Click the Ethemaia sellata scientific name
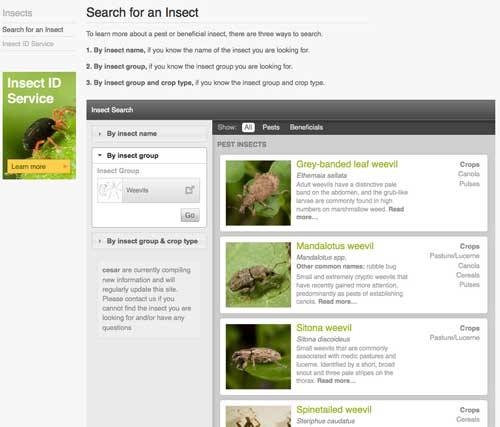Screen dimensions: 500x427 click(x=322, y=175)
